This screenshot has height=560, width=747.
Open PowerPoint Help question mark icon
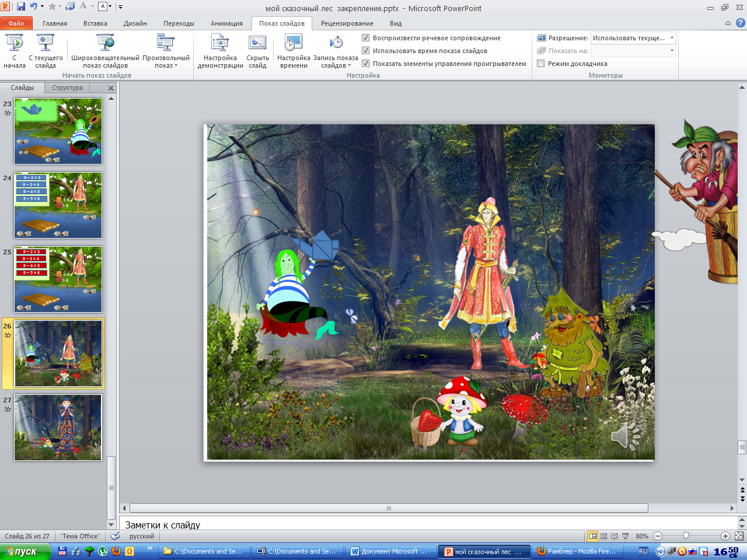pyautogui.click(x=741, y=23)
